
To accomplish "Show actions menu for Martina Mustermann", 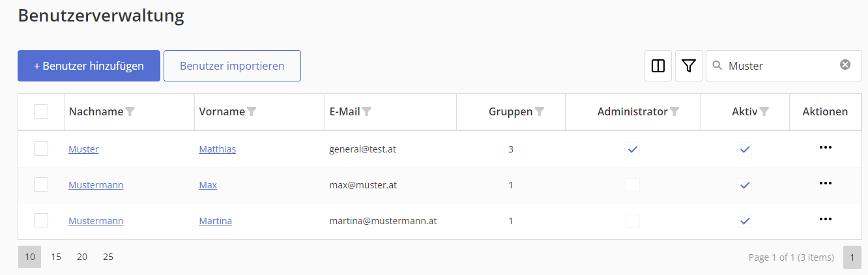I will tap(825, 219).
